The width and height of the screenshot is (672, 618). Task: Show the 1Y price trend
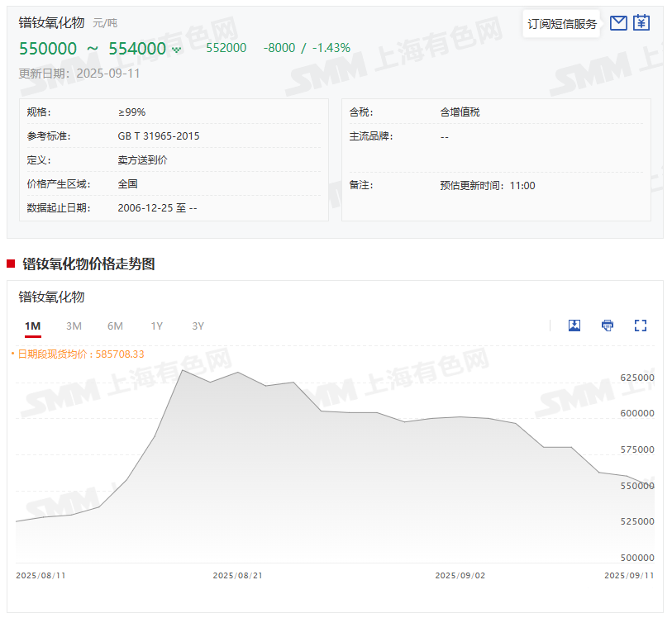156,326
